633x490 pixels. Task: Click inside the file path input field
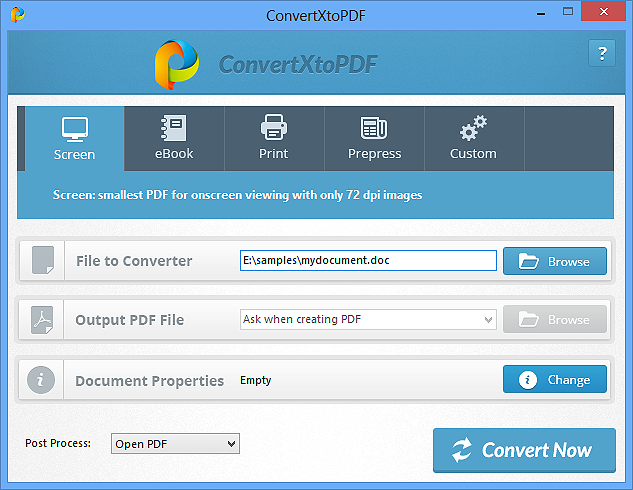368,260
